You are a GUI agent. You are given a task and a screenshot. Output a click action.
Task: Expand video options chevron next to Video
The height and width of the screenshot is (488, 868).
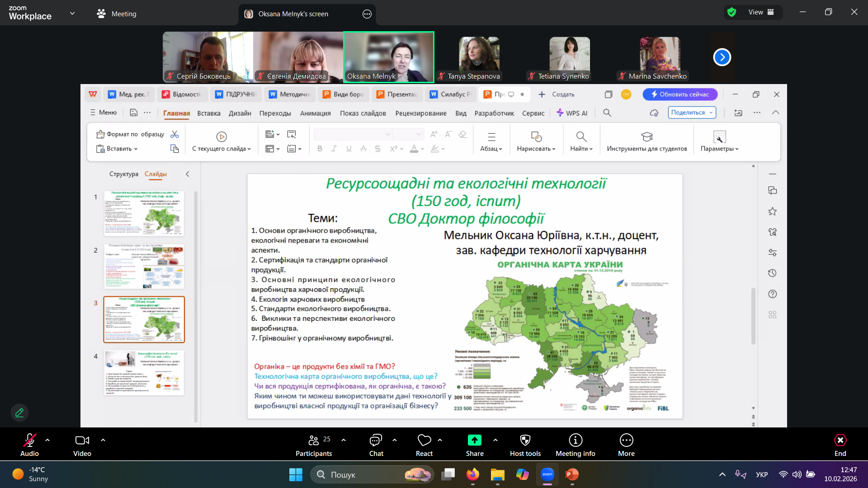pyautogui.click(x=103, y=440)
